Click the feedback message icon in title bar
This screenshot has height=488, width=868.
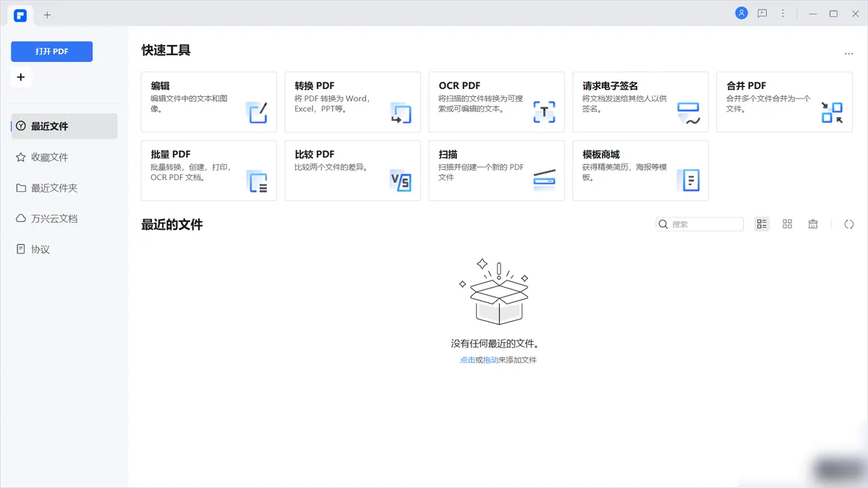click(762, 14)
